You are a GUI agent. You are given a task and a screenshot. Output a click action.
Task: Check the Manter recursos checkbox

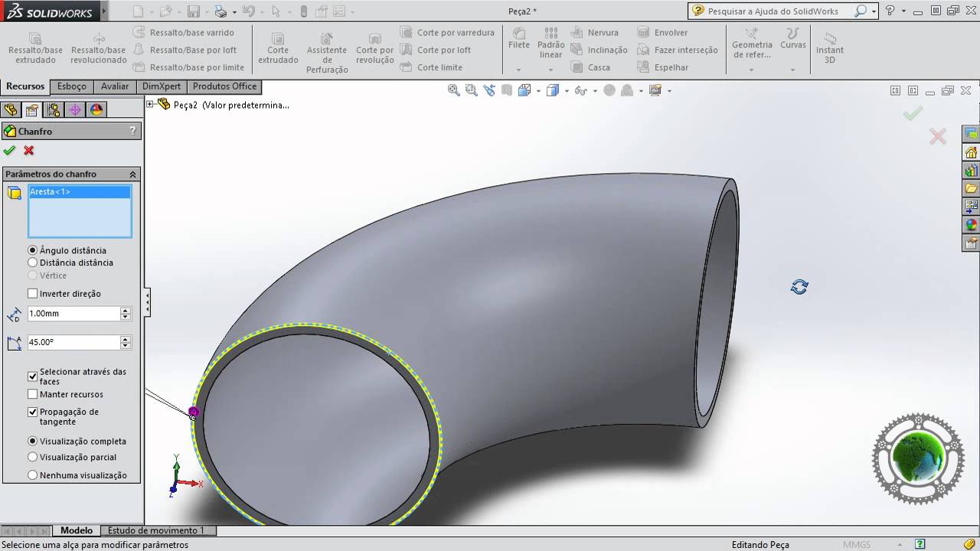point(33,395)
